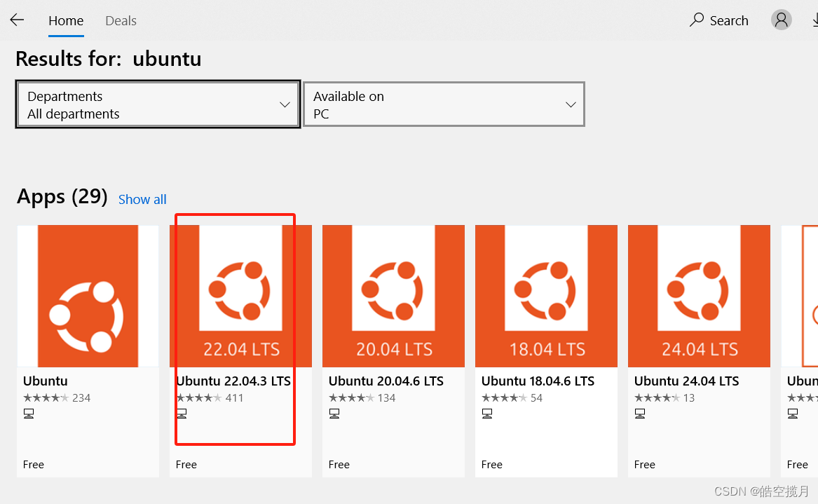Viewport: 818px width, 504px height.
Task: Open the Ubuntu 22.04.3 LTS listing
Action: (x=233, y=381)
